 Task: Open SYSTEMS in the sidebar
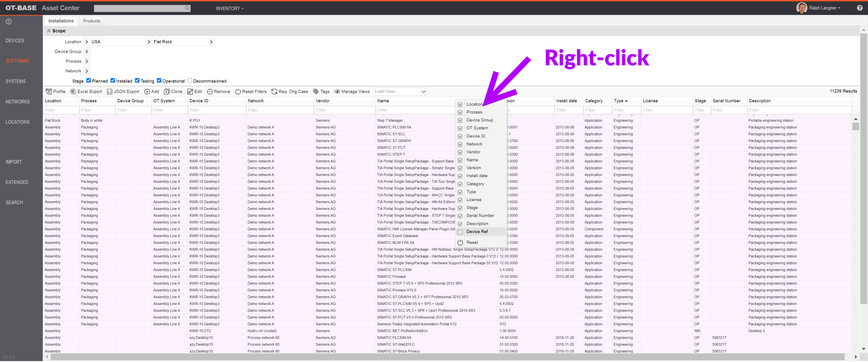pos(16,81)
